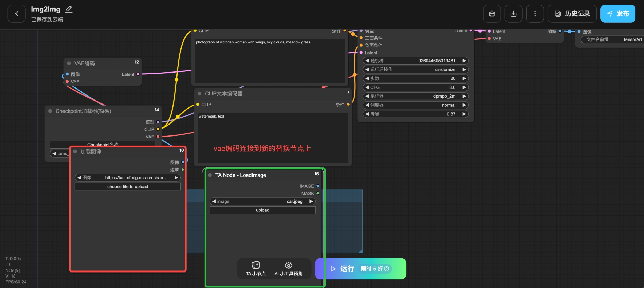Viewport: 644px width, 288px height.
Task: Click the back arrow button
Action: click(17, 14)
